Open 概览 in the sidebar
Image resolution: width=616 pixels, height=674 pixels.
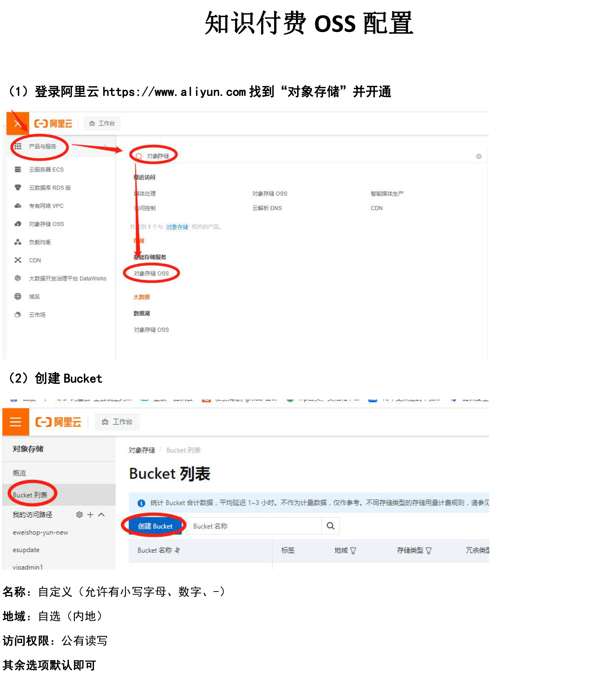pyautogui.click(x=19, y=473)
